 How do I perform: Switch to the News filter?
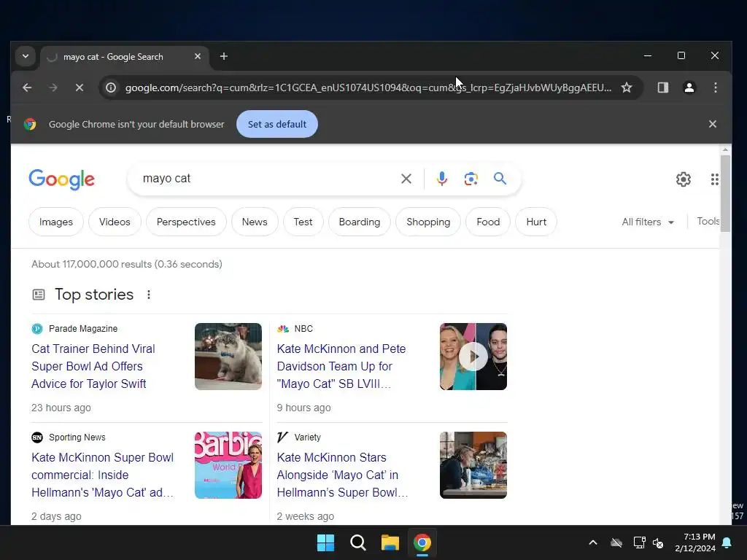pyautogui.click(x=255, y=222)
